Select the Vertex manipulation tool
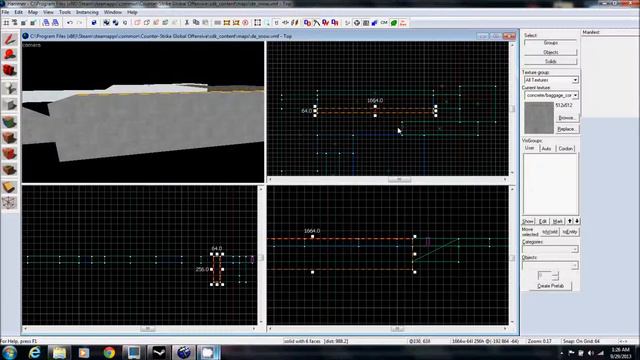 click(10, 202)
